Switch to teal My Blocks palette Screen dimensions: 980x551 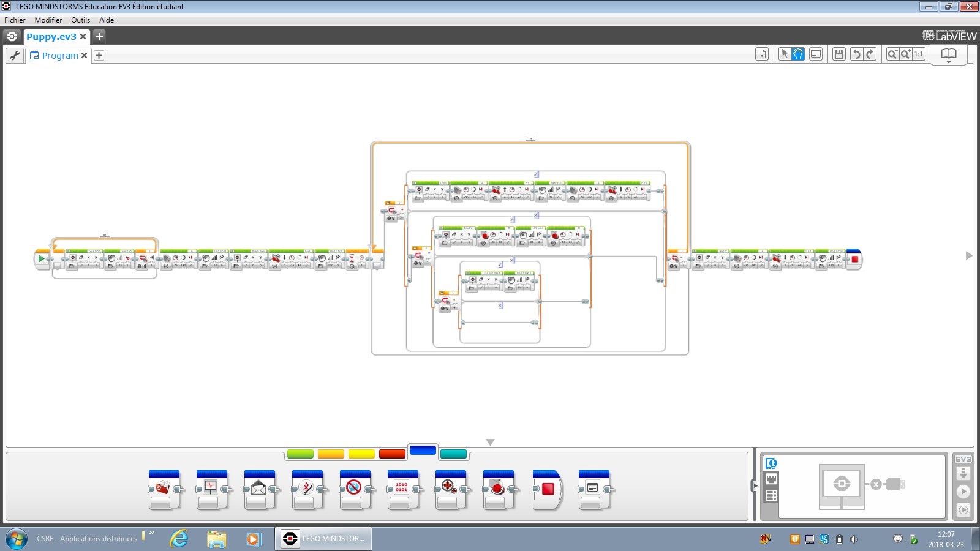point(453,454)
